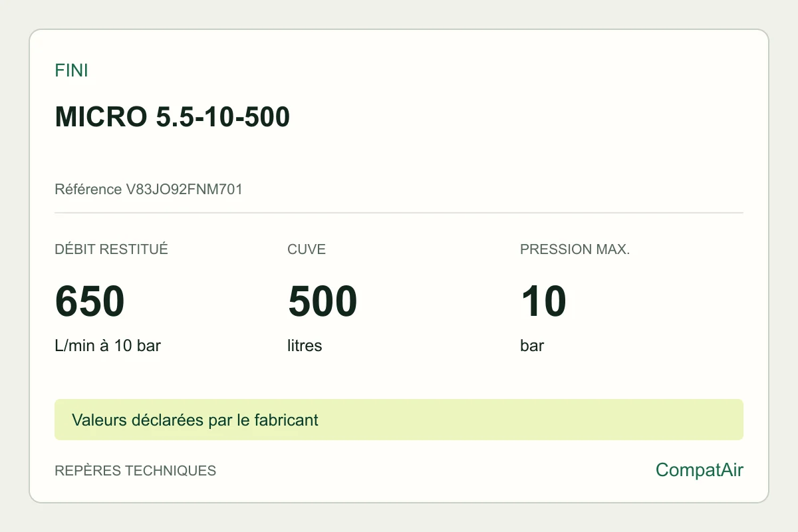The image size is (798, 532).
Task: Click the Valeurs déclarées par le fabricant banner
Action: 399,420
